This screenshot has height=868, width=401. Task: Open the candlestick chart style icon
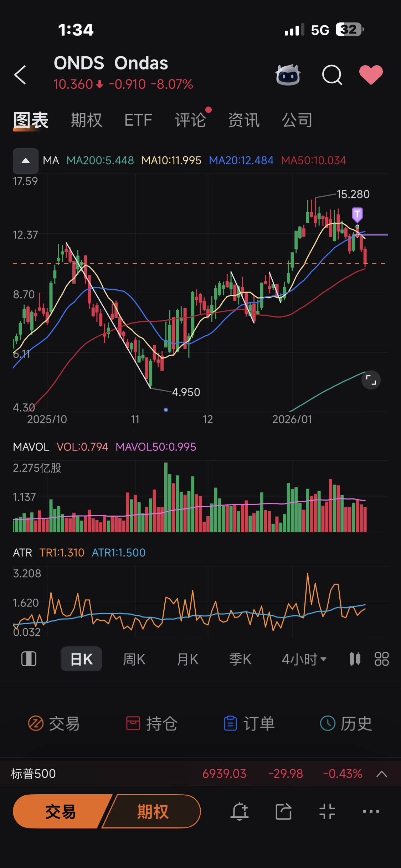(x=355, y=659)
